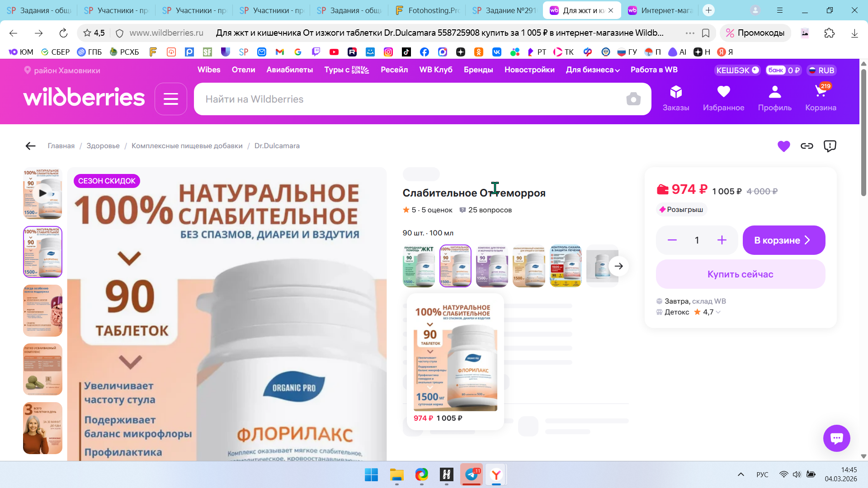Image resolution: width=868 pixels, height=488 pixels.
Task: Show more variants with arrow button
Action: 618,266
